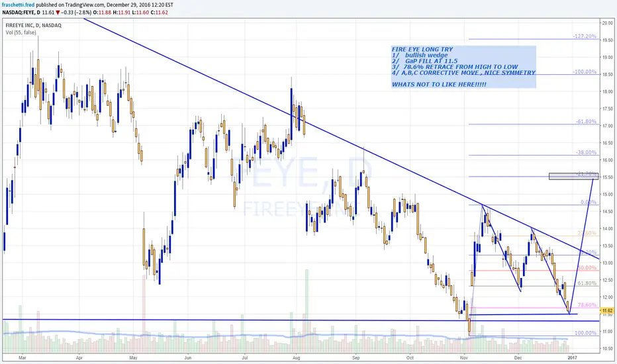This screenshot has height=364, width=617.
Task: Click the May label on time axis
Action: tap(133, 357)
